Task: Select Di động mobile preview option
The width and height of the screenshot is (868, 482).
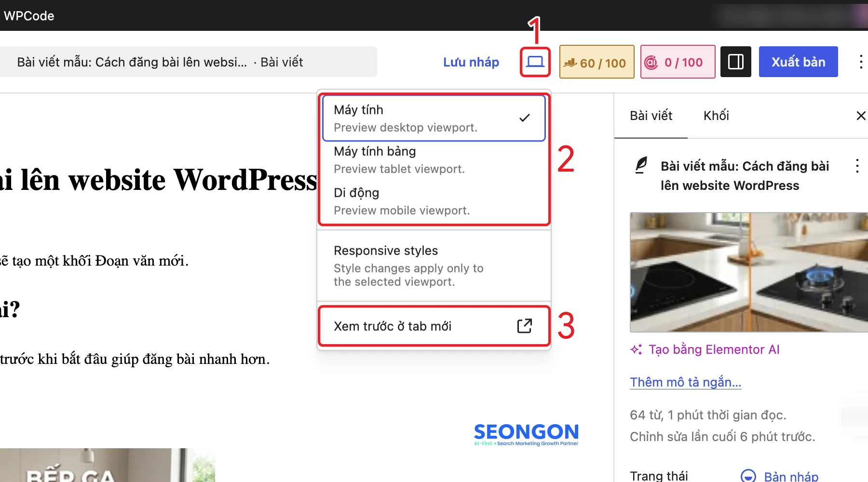Action: [434, 201]
